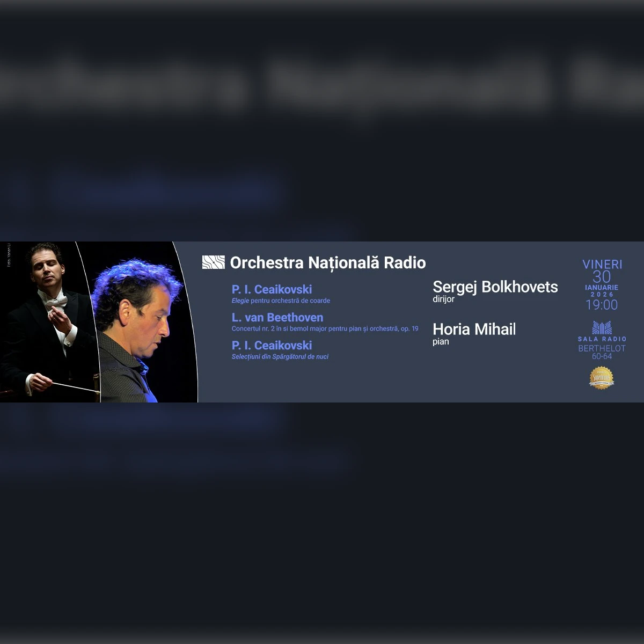Select the date number 30
This screenshot has width=644, height=644.
coord(602,277)
